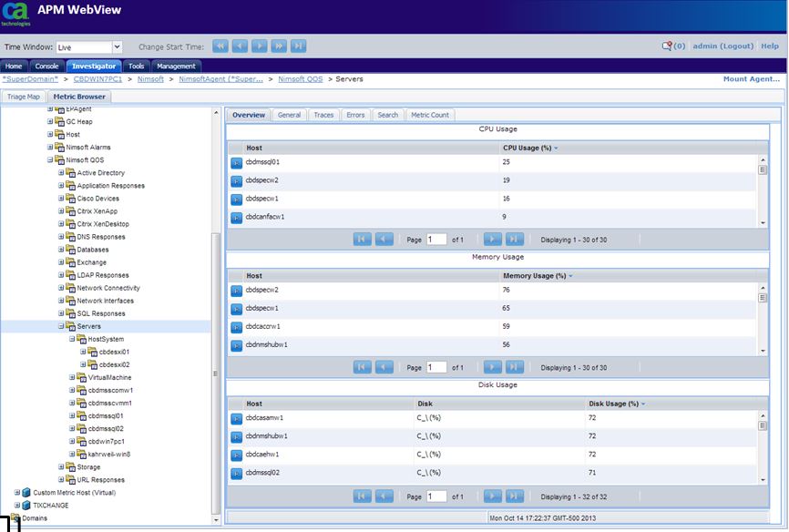Open the General tab
This screenshot has height=532, width=789.
pyautogui.click(x=289, y=115)
